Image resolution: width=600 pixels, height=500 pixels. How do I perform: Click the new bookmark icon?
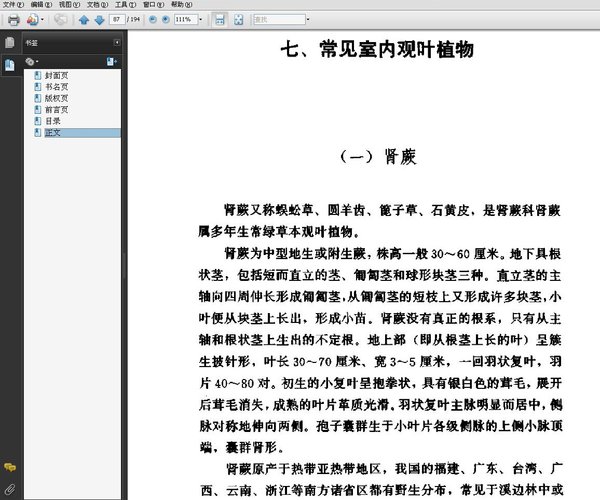[112, 62]
